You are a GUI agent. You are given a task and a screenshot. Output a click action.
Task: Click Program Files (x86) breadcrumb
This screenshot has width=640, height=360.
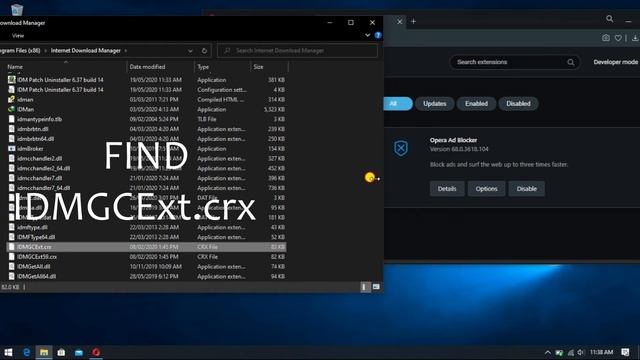(x=20, y=51)
